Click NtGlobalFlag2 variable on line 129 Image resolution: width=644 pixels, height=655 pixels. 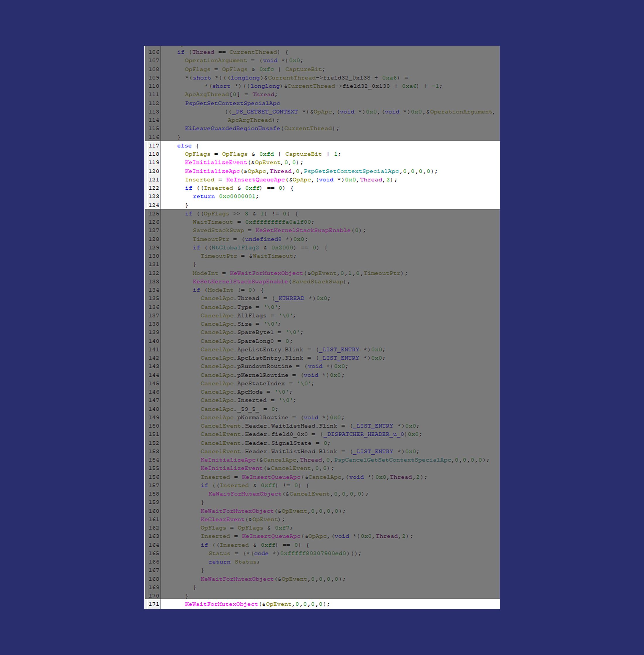click(x=235, y=248)
